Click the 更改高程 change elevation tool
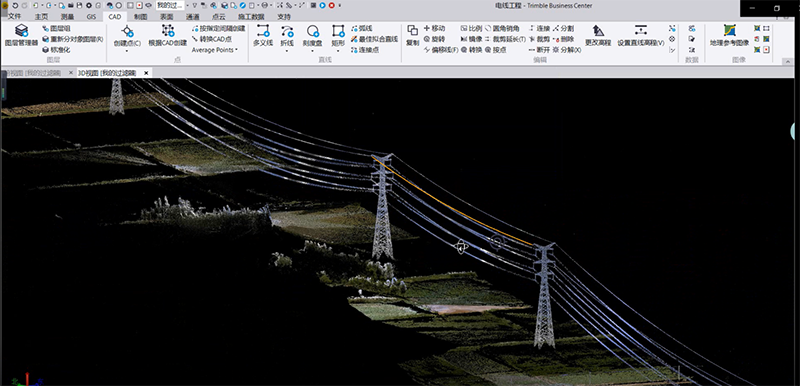 point(598,35)
